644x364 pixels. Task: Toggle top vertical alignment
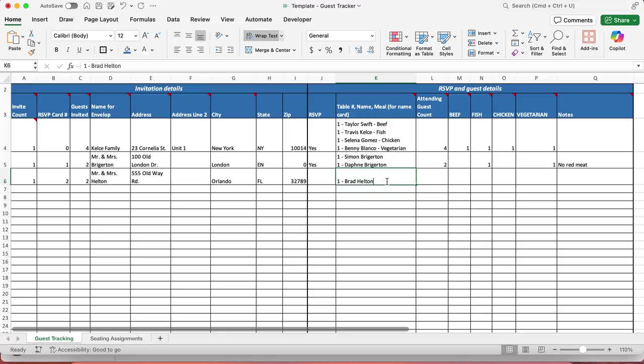pyautogui.click(x=177, y=36)
